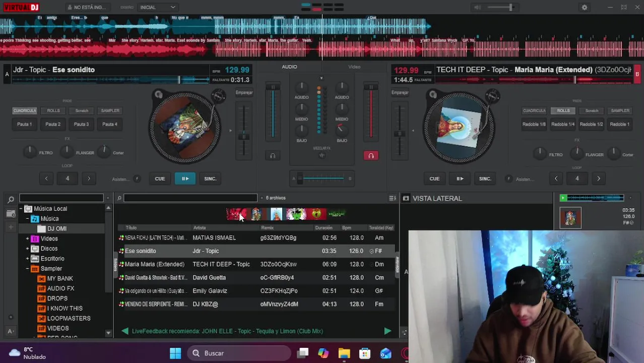Click the MEZCLAR FX plus icon

pyautogui.click(x=322, y=155)
